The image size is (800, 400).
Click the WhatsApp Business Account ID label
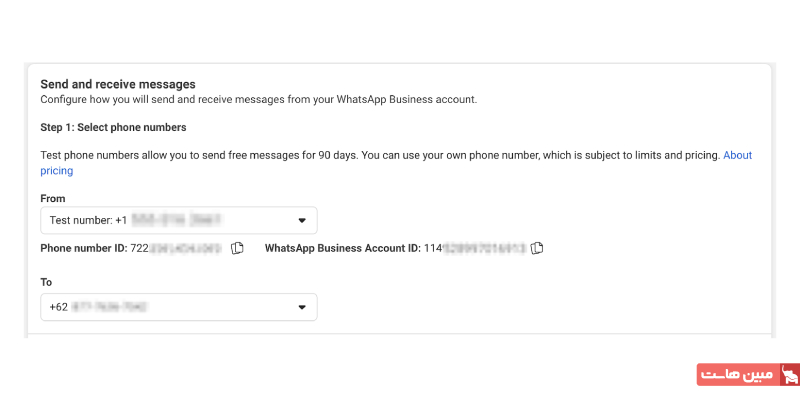(342, 248)
